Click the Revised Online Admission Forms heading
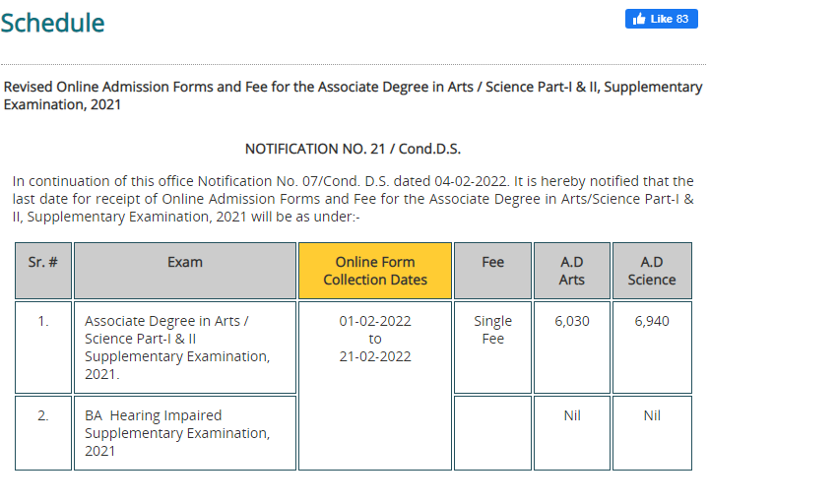838x504 pixels. click(353, 95)
